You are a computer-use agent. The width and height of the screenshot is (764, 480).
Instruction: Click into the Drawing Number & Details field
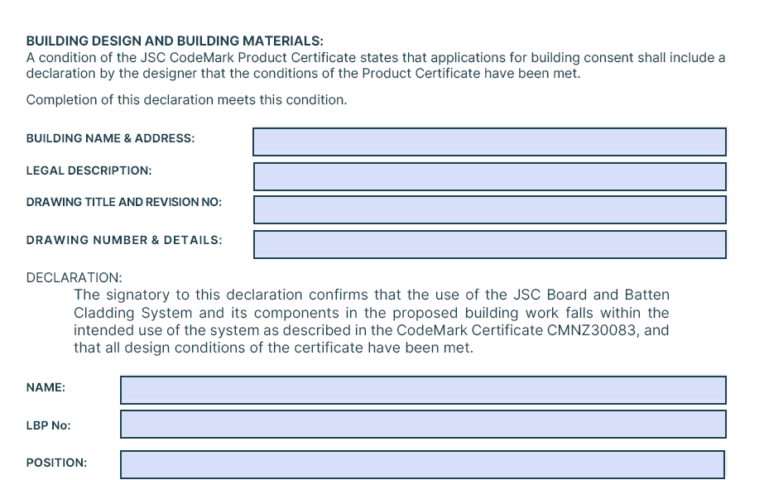point(489,244)
